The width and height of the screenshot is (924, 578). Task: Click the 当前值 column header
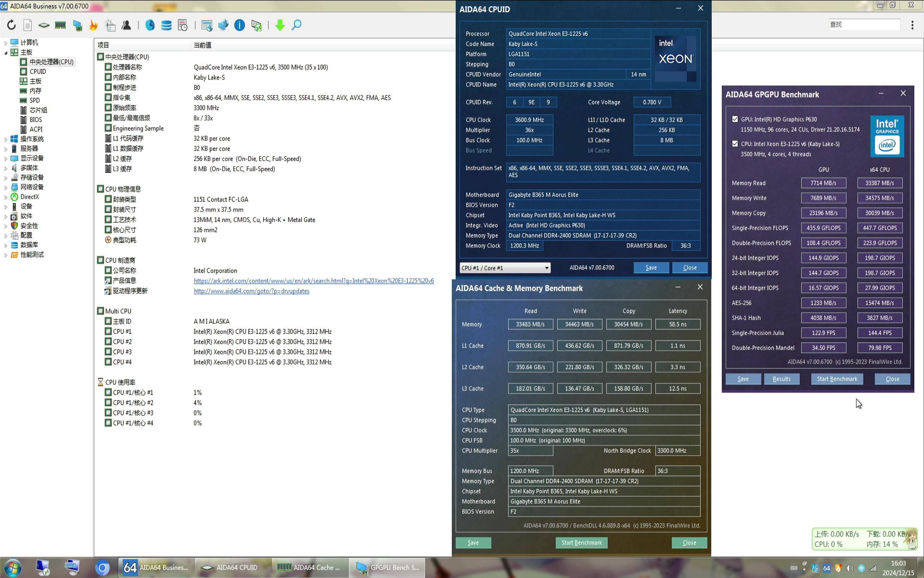202,45
